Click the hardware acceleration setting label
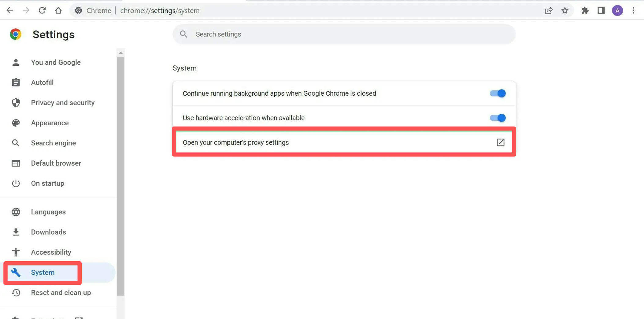 tap(243, 118)
